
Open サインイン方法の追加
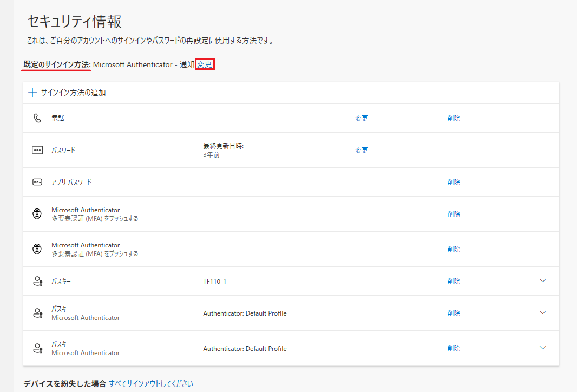pos(73,93)
